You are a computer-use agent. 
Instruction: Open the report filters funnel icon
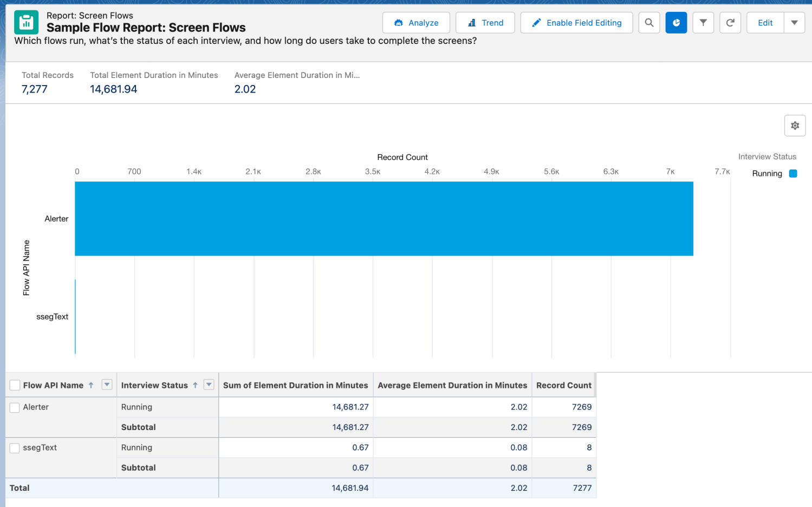tap(703, 22)
